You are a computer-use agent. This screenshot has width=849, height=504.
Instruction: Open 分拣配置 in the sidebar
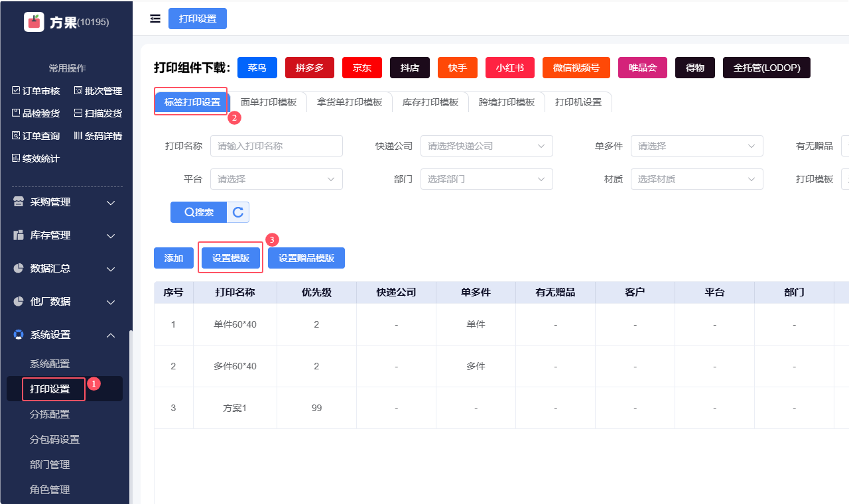click(x=50, y=414)
